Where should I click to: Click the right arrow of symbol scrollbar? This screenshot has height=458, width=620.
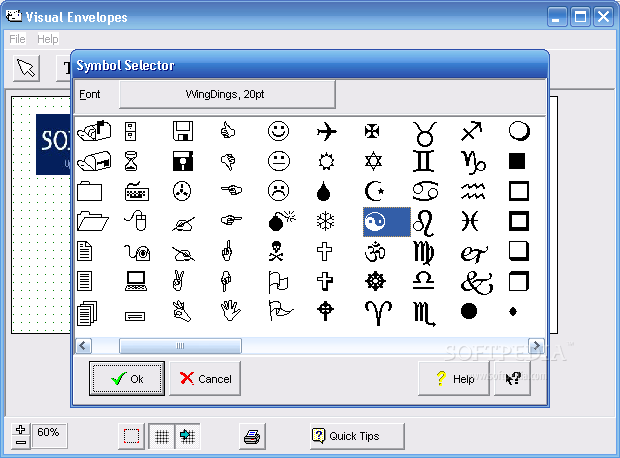[536, 346]
